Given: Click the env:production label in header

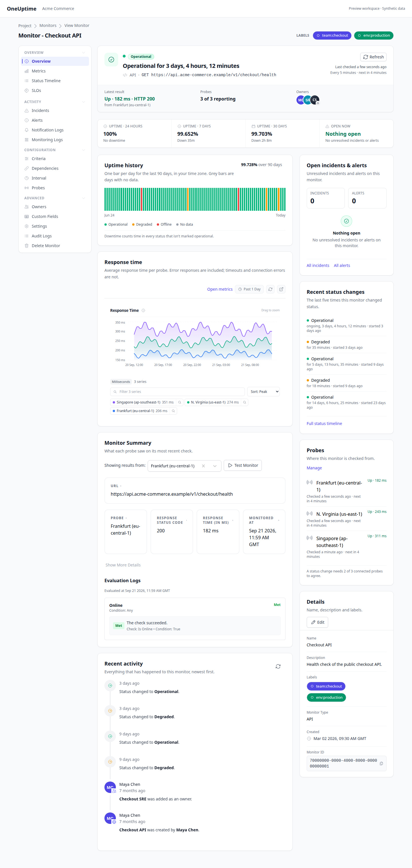Looking at the screenshot, I should point(374,36).
